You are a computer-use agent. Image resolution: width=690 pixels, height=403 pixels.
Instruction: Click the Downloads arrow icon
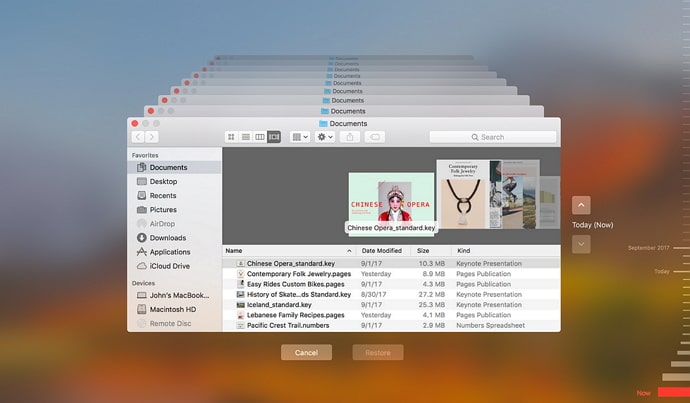tap(141, 238)
